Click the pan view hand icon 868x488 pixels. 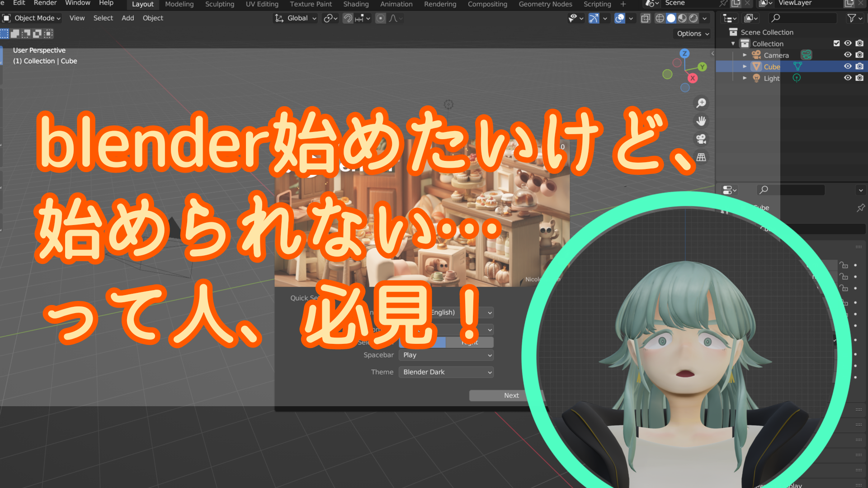tap(701, 121)
